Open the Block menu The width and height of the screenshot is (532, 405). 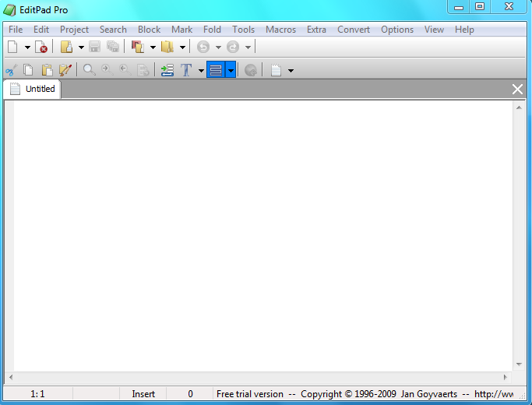[x=149, y=30]
